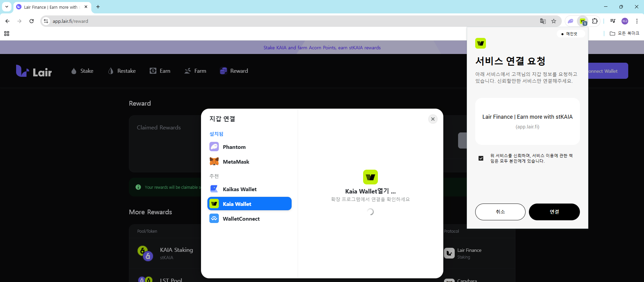This screenshot has width=644, height=282.
Task: Choose WalletConnect option
Action: (249, 219)
